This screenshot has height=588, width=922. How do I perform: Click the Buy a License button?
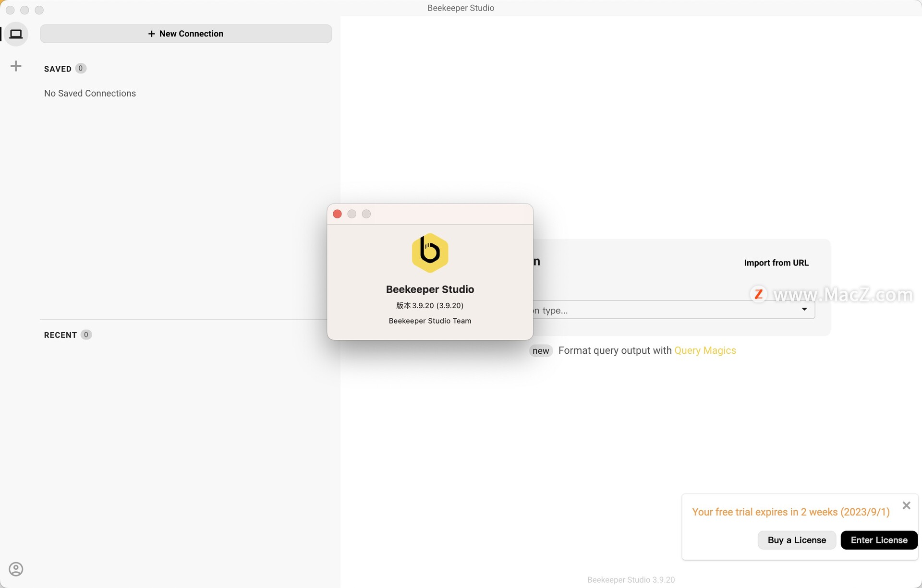(x=797, y=540)
